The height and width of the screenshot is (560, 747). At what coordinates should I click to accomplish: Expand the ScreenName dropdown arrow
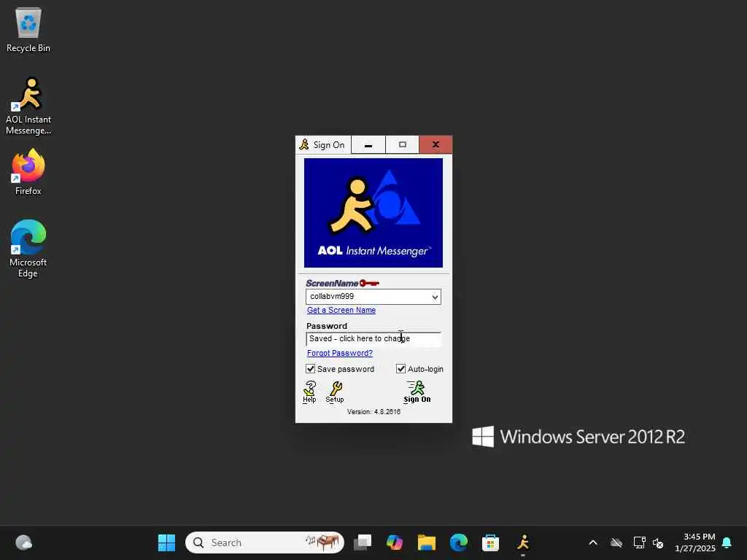[x=435, y=297]
